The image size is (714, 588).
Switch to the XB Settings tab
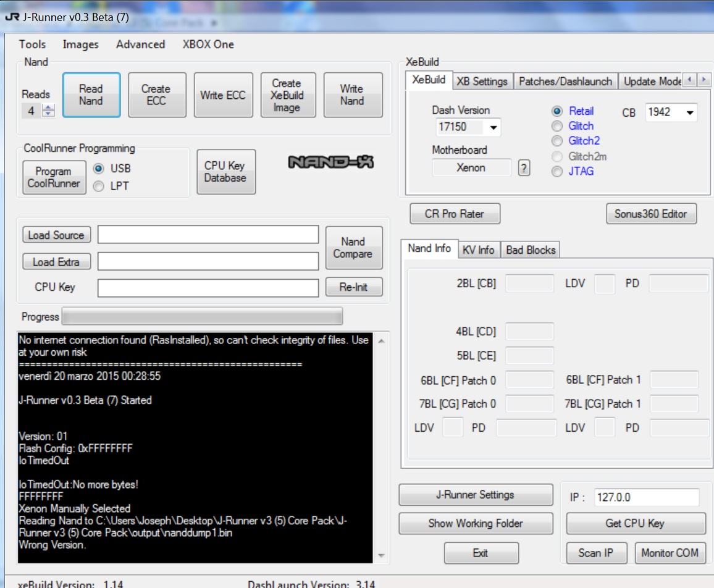[482, 82]
